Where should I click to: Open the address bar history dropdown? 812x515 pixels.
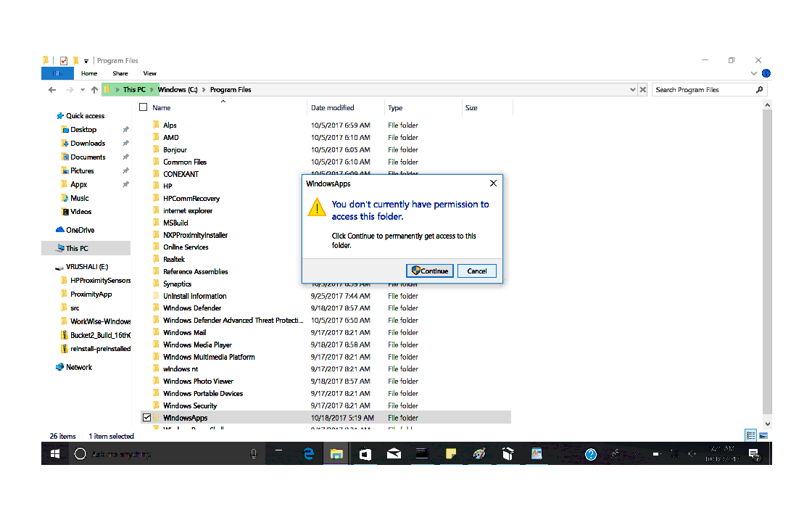pos(632,90)
